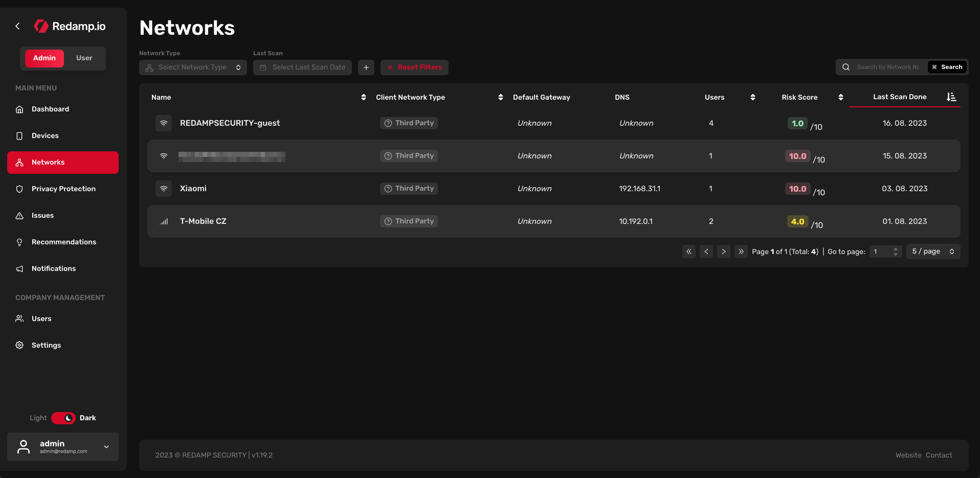Switch to User mode tab
The image size is (980, 478).
(x=84, y=58)
